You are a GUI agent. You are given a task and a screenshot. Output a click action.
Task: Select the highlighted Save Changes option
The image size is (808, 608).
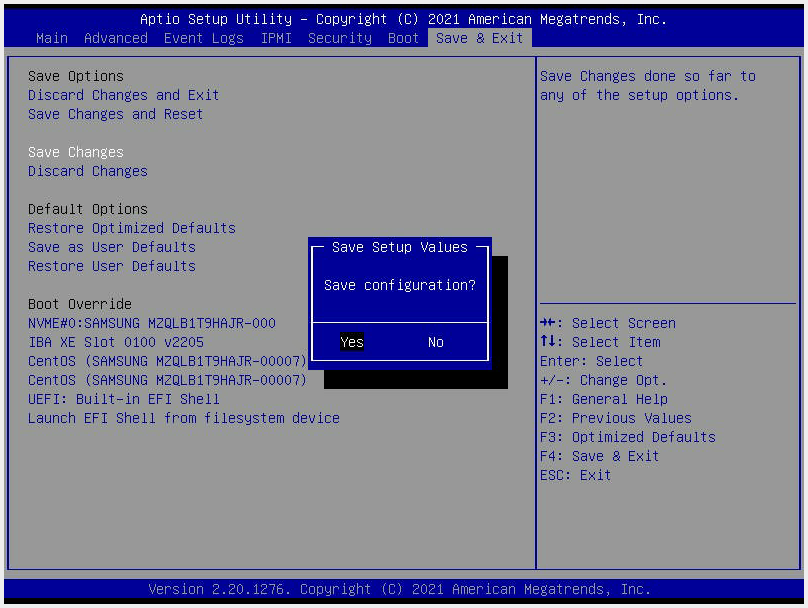[76, 153]
